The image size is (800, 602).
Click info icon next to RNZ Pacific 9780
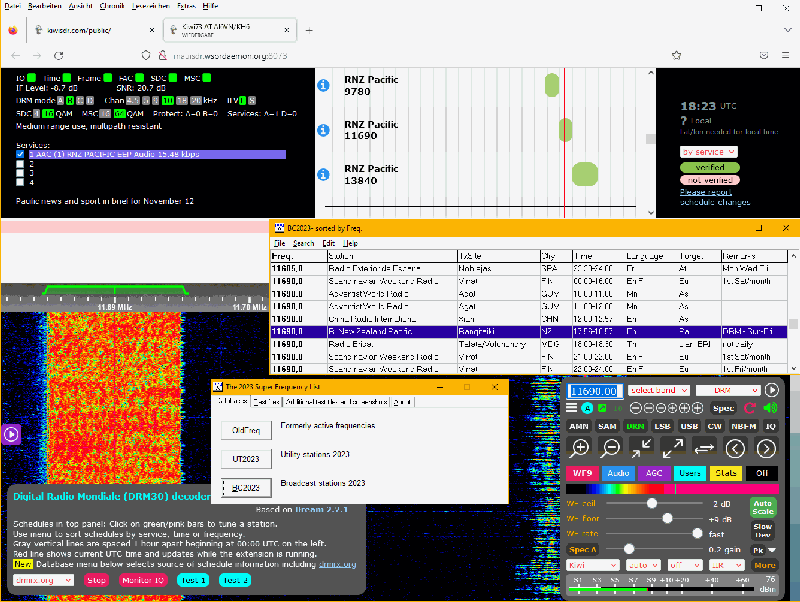pos(323,86)
